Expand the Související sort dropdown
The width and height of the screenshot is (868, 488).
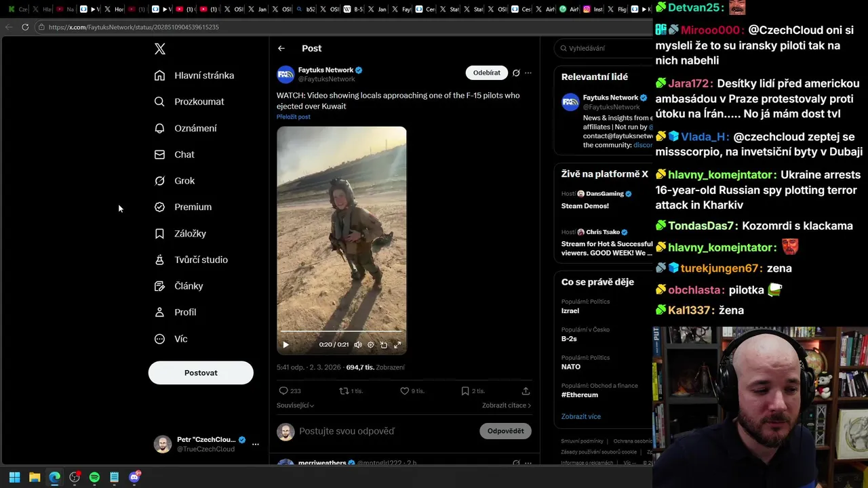[x=295, y=405]
